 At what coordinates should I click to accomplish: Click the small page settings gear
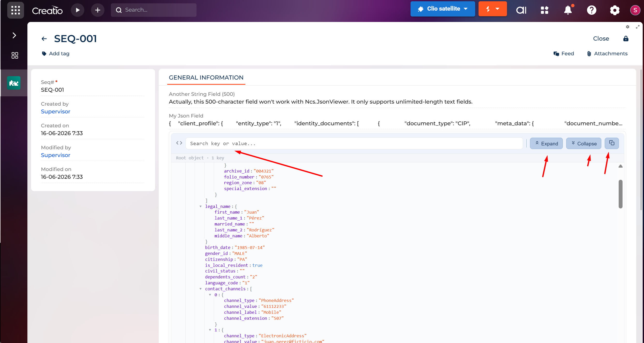tap(627, 27)
